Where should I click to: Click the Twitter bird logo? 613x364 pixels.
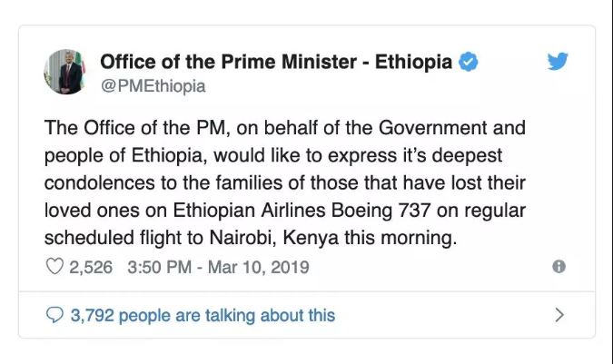point(558,62)
